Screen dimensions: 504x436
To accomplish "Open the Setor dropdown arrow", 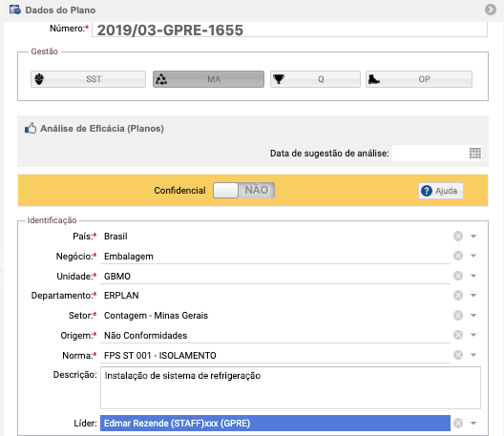I will point(473,315).
